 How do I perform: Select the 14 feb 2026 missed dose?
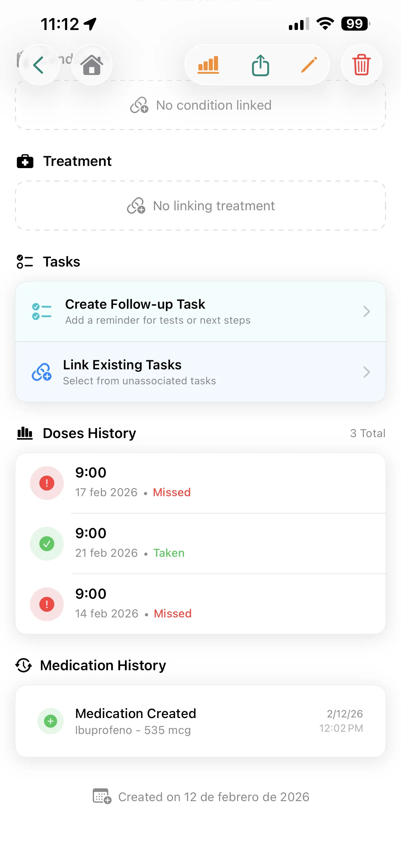pyautogui.click(x=200, y=604)
